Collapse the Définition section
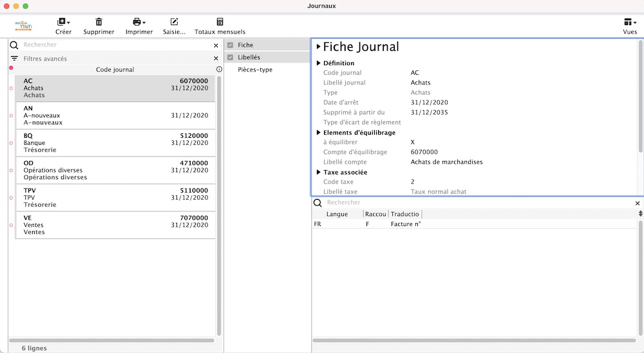This screenshot has height=353, width=644. pyautogui.click(x=318, y=63)
